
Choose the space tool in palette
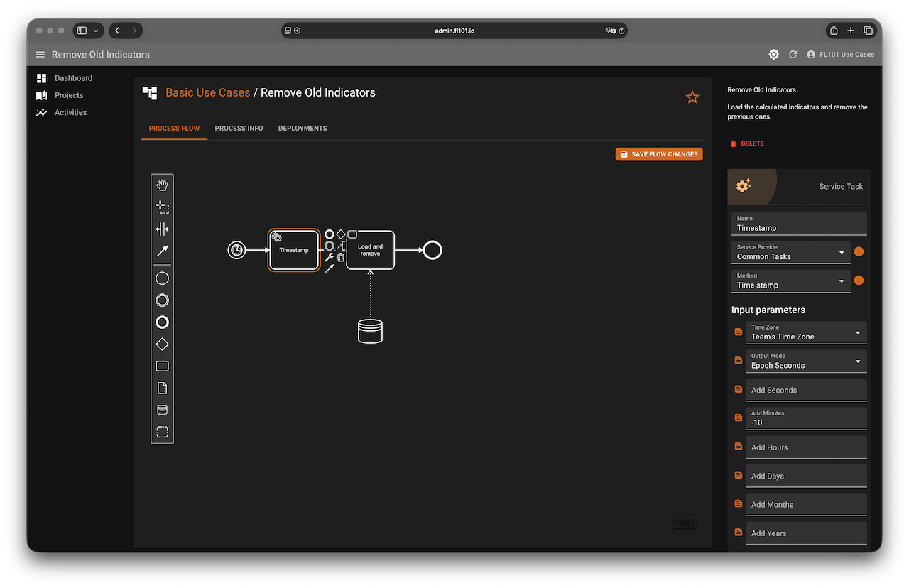coord(162,229)
